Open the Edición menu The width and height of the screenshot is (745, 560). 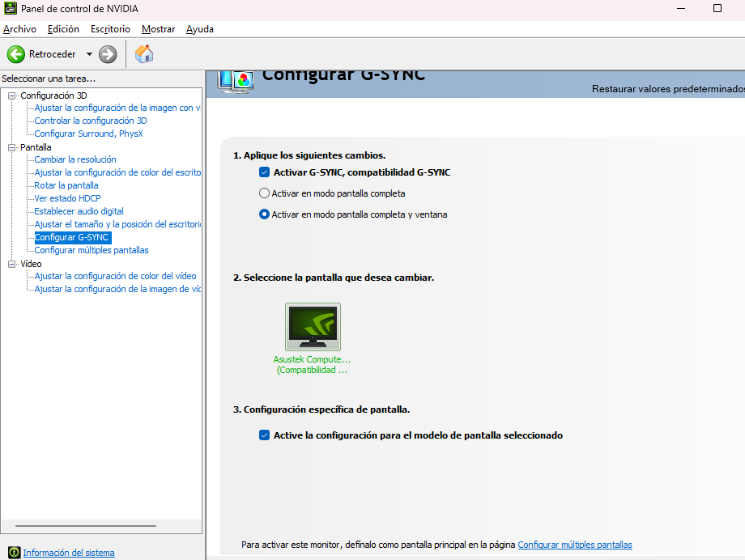point(63,29)
